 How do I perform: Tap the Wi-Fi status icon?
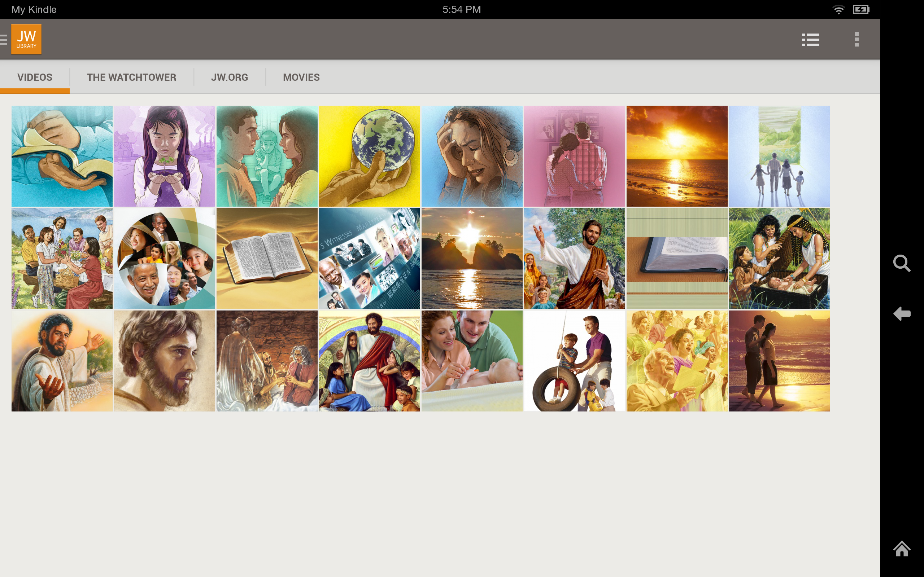[838, 9]
